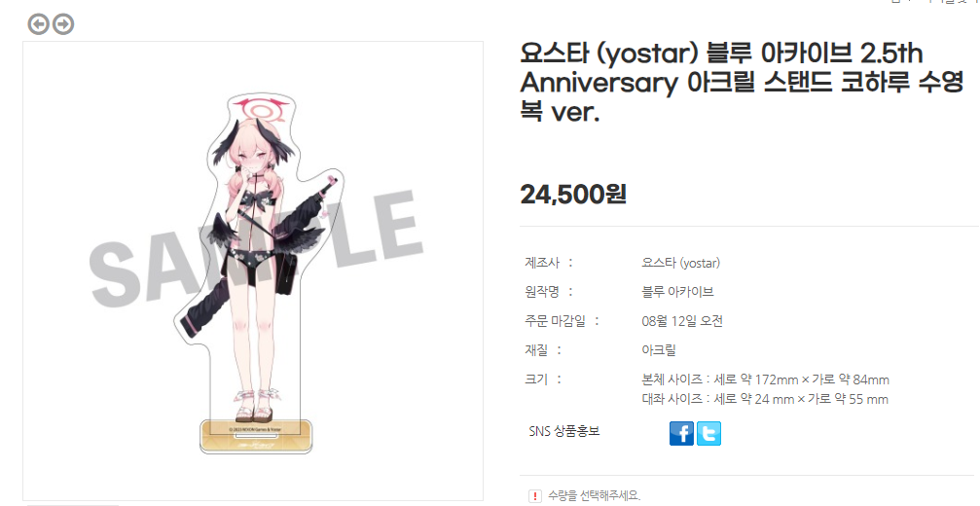Screen dimensions: 980x506
Task: Click original work name 블루 아카이브
Action: pos(677,292)
